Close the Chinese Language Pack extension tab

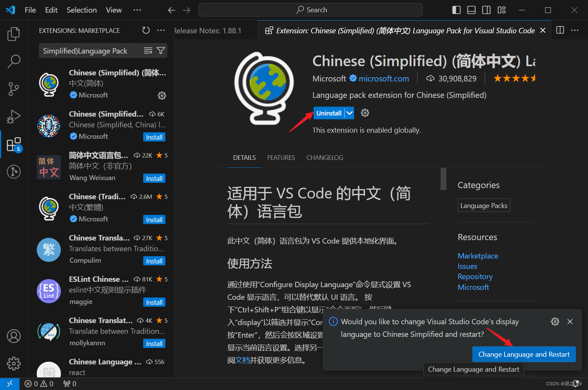click(543, 30)
